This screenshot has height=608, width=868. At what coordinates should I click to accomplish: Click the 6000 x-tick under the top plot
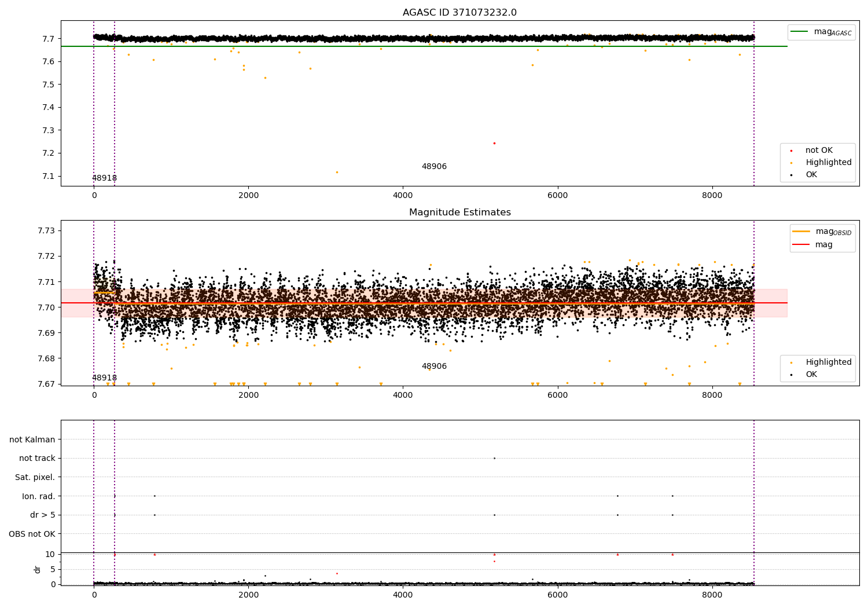coord(557,196)
